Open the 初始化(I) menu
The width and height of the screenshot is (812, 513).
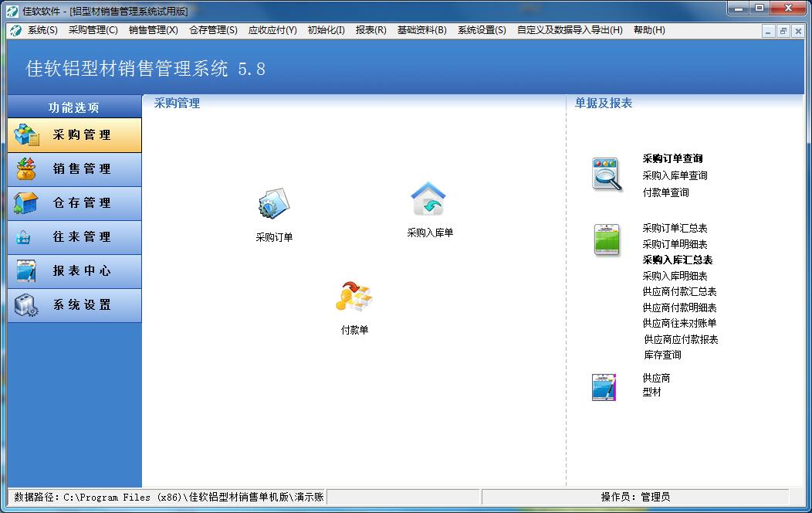tap(326, 30)
